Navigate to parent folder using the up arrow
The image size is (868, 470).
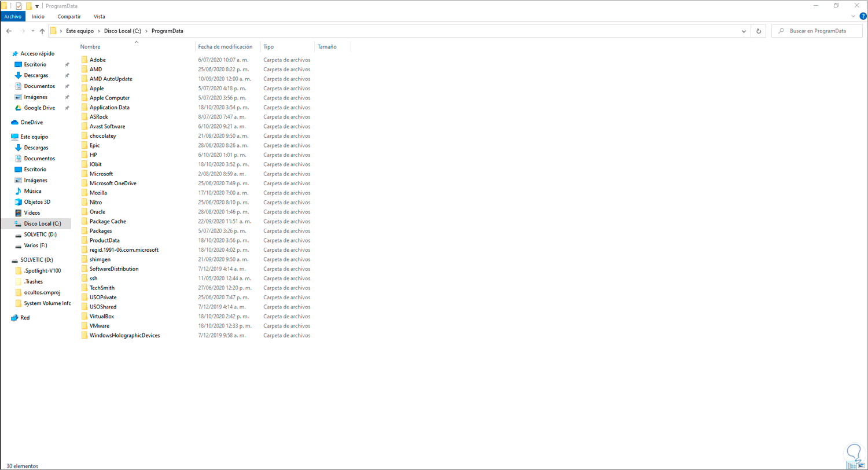pos(41,31)
